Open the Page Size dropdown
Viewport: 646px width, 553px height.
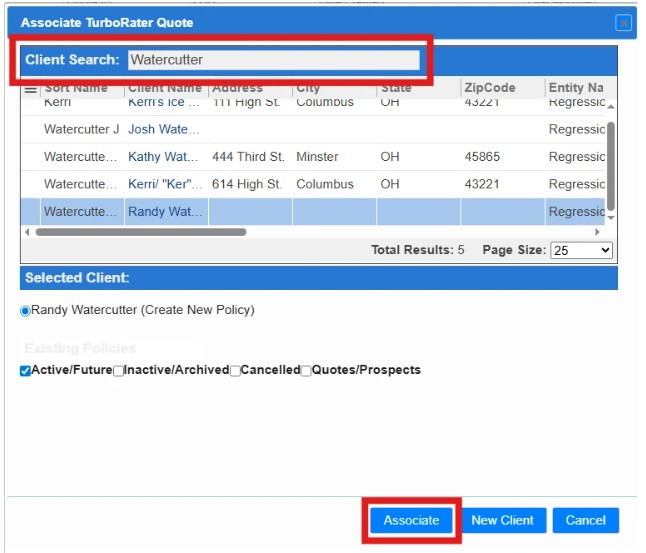click(581, 250)
